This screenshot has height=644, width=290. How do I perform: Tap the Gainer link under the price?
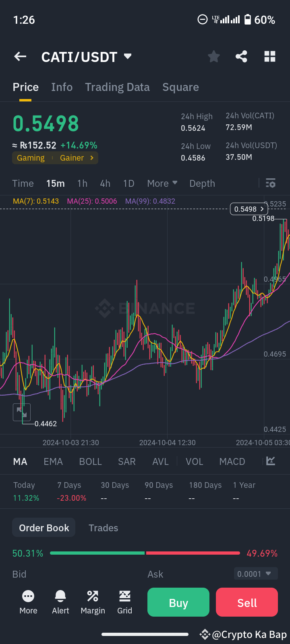pos(72,158)
